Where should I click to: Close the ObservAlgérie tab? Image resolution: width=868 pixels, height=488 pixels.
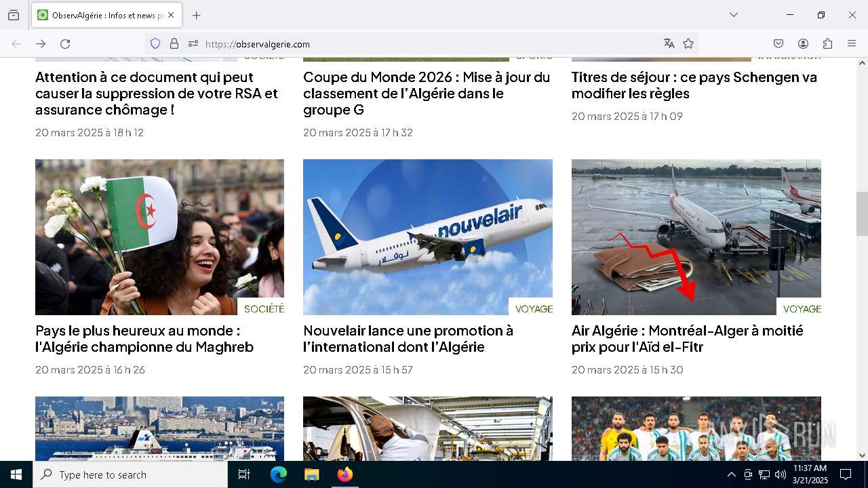tap(170, 15)
